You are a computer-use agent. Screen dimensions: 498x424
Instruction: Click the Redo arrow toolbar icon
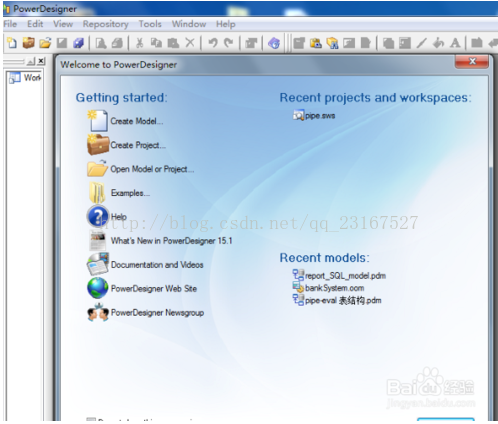229,43
